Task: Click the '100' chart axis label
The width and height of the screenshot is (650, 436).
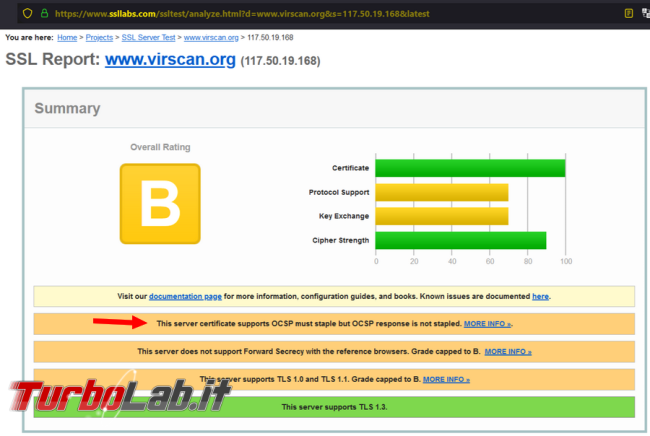Action: coord(566,261)
